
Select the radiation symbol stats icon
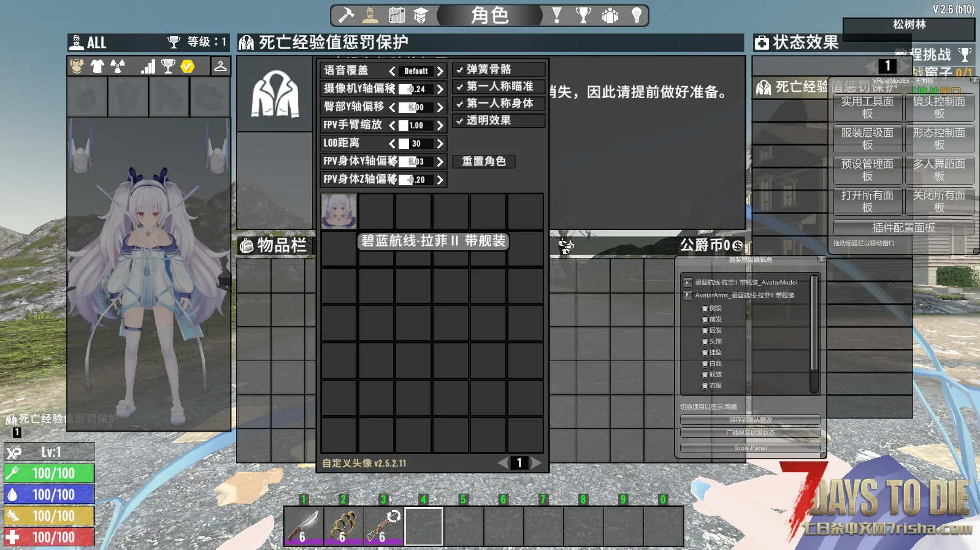[118, 66]
